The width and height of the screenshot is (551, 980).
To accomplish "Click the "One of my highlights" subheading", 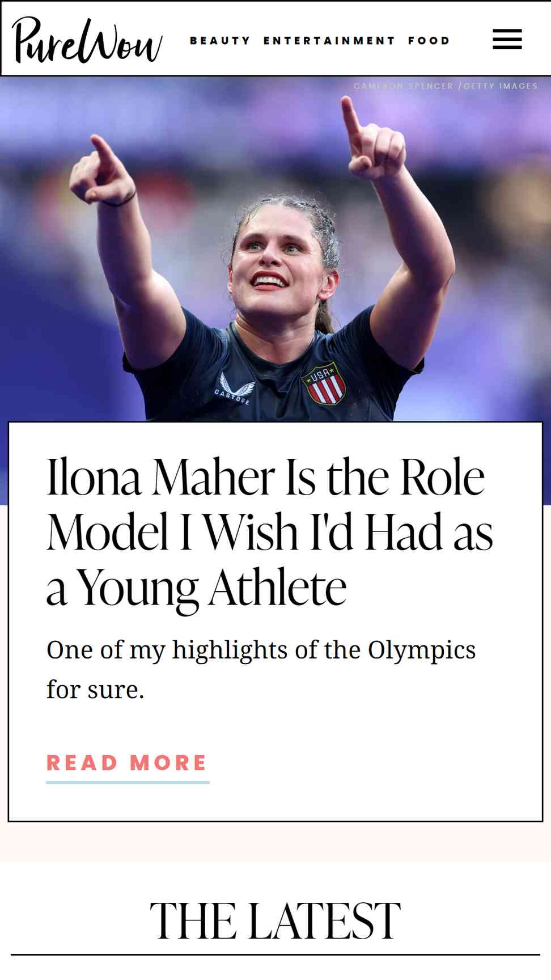I will tap(261, 669).
